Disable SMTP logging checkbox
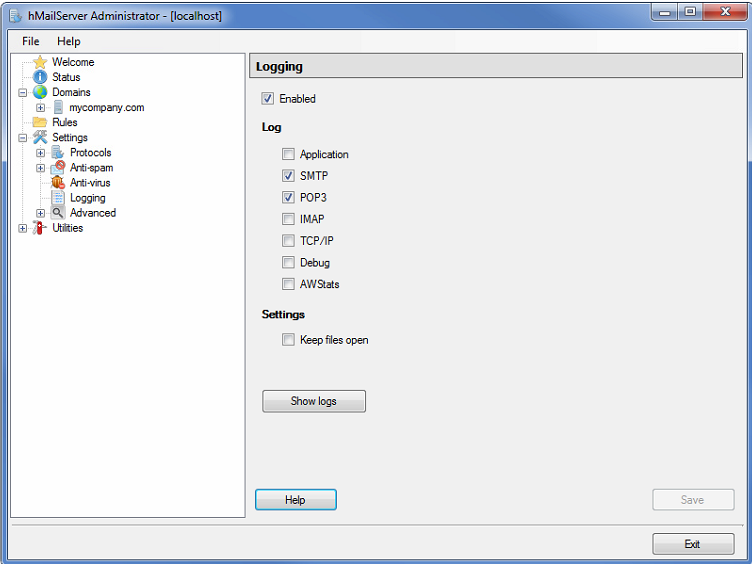 (x=288, y=176)
